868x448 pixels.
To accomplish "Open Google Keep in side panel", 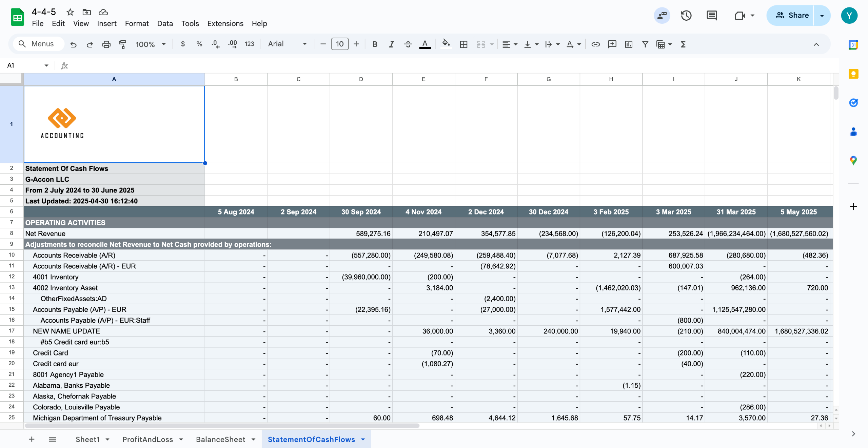I will pyautogui.click(x=853, y=74).
